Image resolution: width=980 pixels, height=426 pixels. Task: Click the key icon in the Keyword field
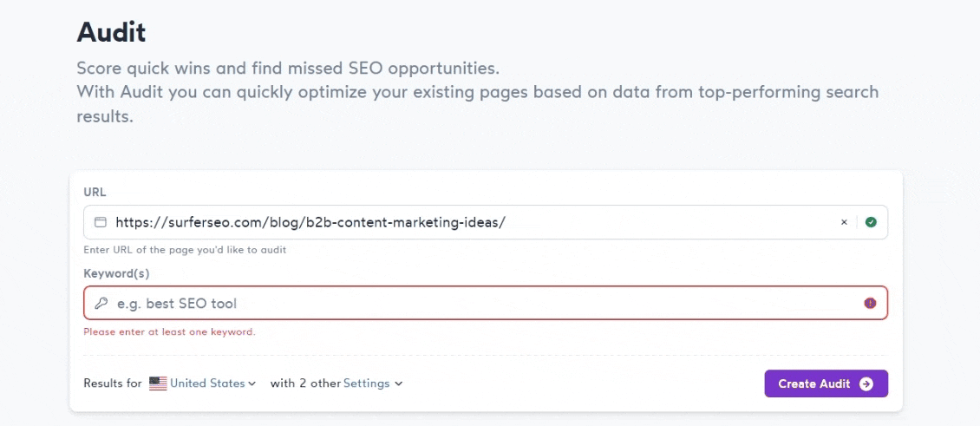[x=101, y=304]
